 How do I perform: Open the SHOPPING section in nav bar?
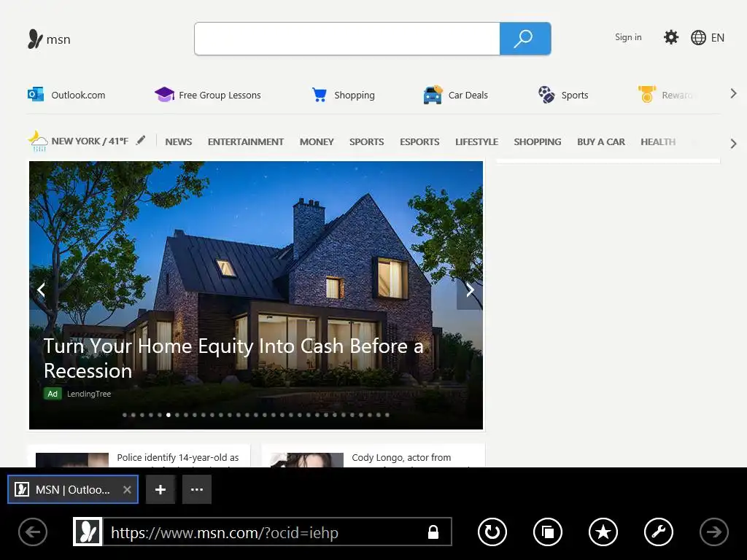click(x=538, y=142)
